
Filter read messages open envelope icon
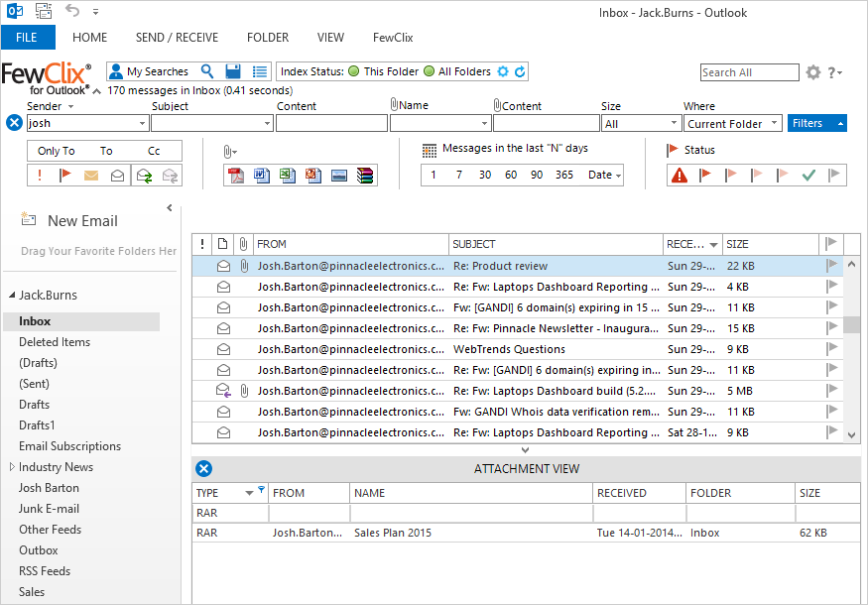tap(117, 176)
